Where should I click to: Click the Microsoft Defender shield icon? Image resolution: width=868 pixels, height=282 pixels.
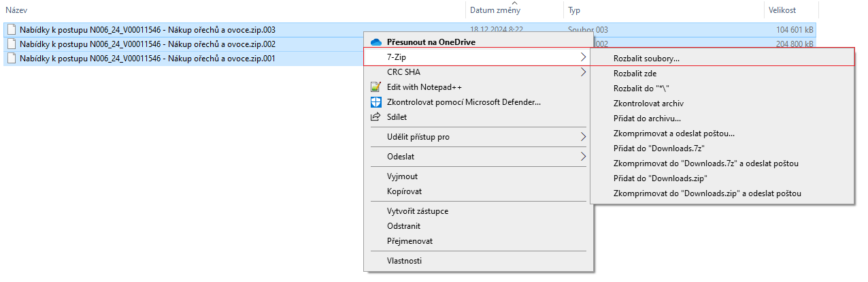click(375, 102)
